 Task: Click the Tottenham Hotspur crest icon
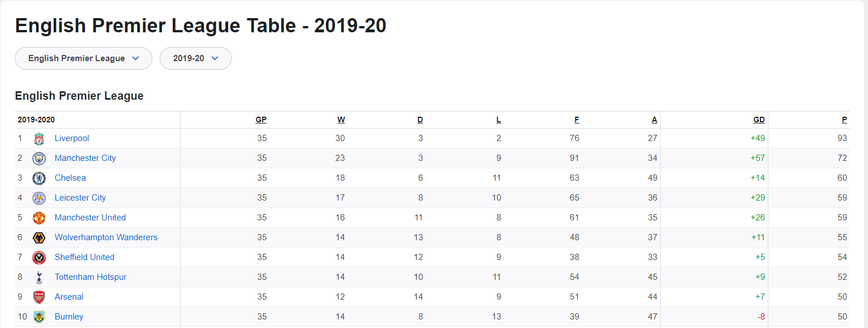(x=39, y=278)
